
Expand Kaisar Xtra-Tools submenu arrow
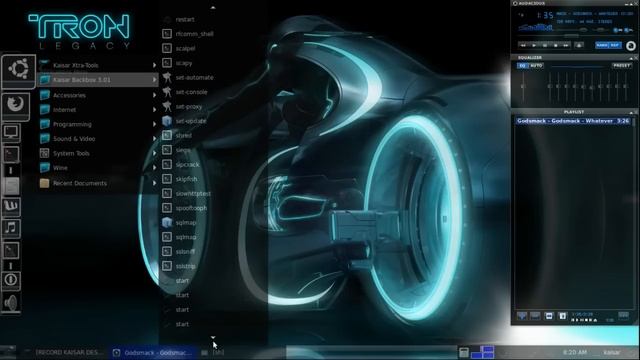pyautogui.click(x=154, y=65)
